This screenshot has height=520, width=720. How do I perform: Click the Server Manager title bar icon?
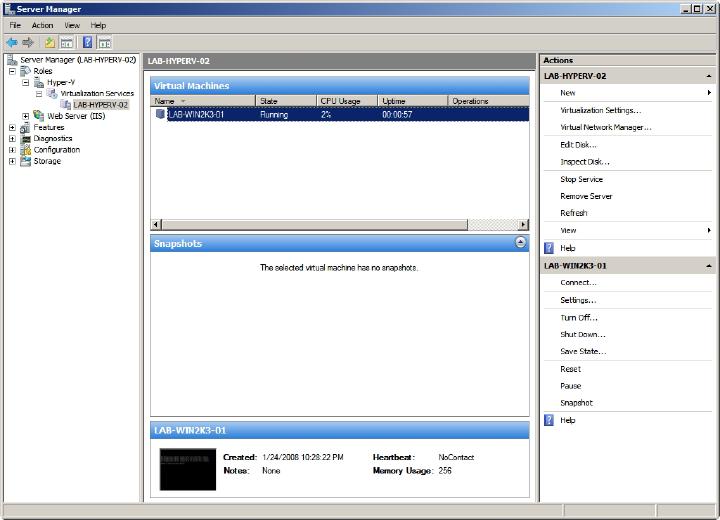click(9, 8)
